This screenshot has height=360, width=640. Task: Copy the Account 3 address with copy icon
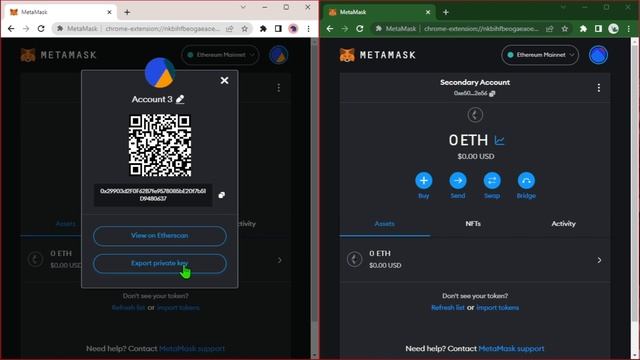(x=222, y=195)
